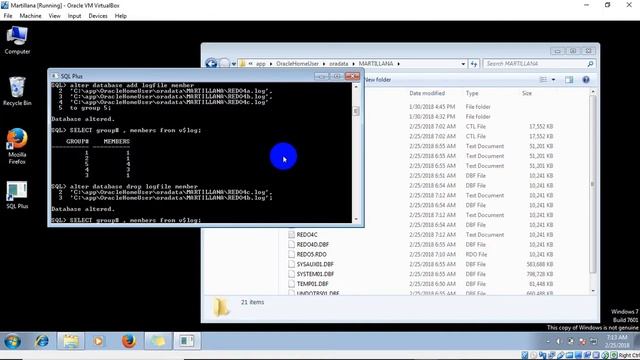640x360 pixels.
Task: Expand the breadcrumb arrow after oradata
Action: pos(353,64)
